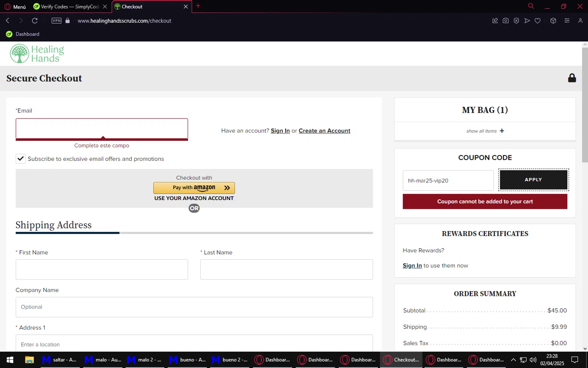Viewport: 588px width, 368px height.
Task: Open the tab search magnifier icon
Action: click(x=531, y=6)
